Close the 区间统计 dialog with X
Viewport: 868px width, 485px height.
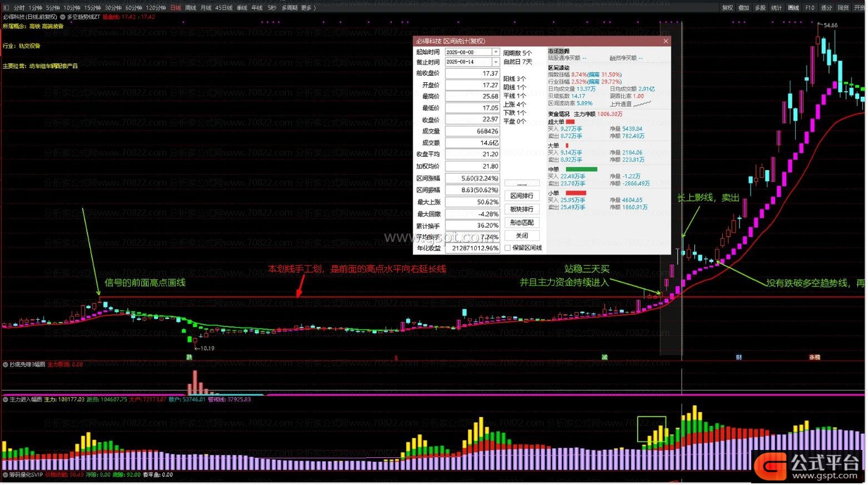tap(665, 41)
